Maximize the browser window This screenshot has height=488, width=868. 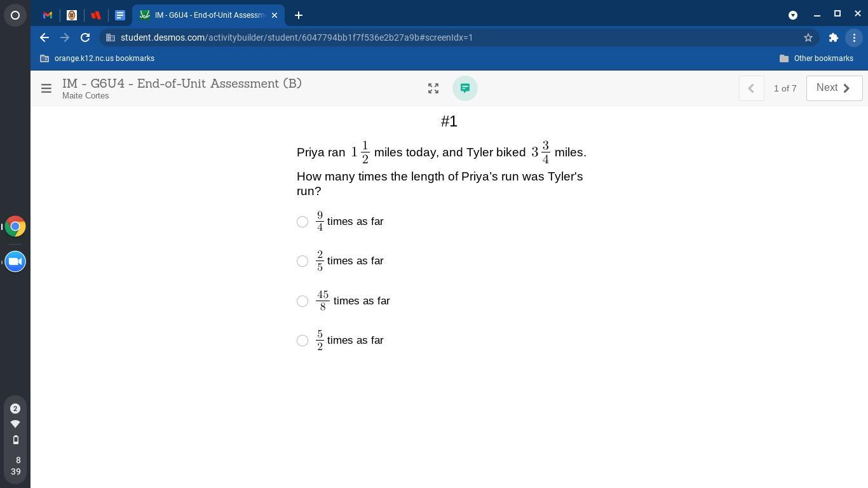837,14
